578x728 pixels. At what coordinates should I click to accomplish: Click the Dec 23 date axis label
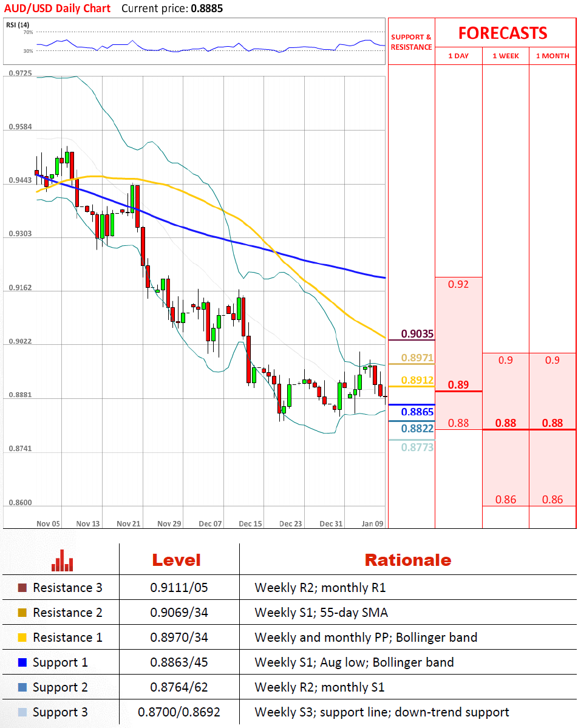(x=290, y=524)
